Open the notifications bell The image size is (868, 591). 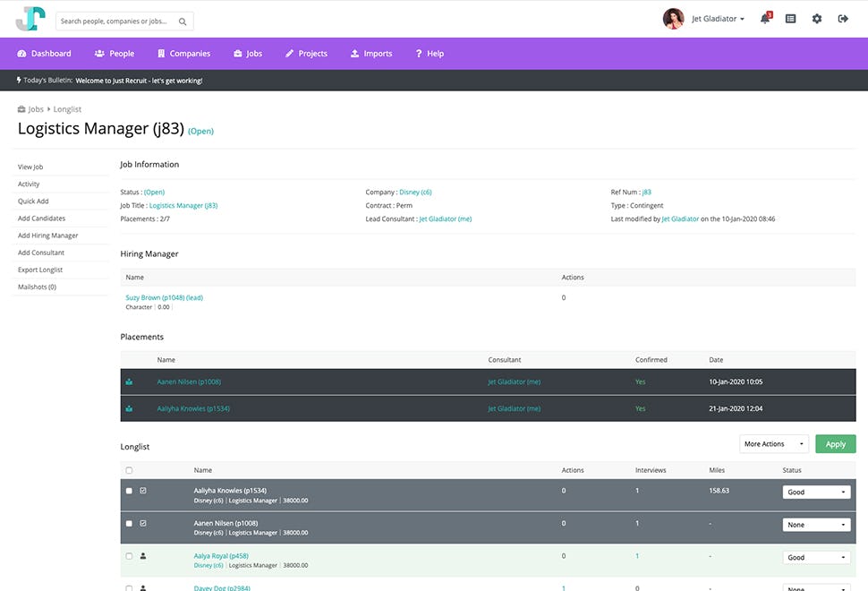click(765, 19)
